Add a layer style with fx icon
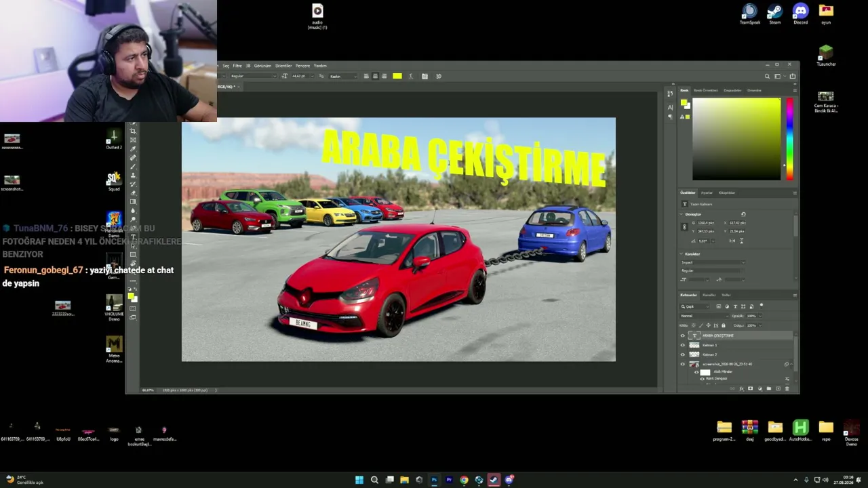The width and height of the screenshot is (868, 488). click(x=741, y=388)
